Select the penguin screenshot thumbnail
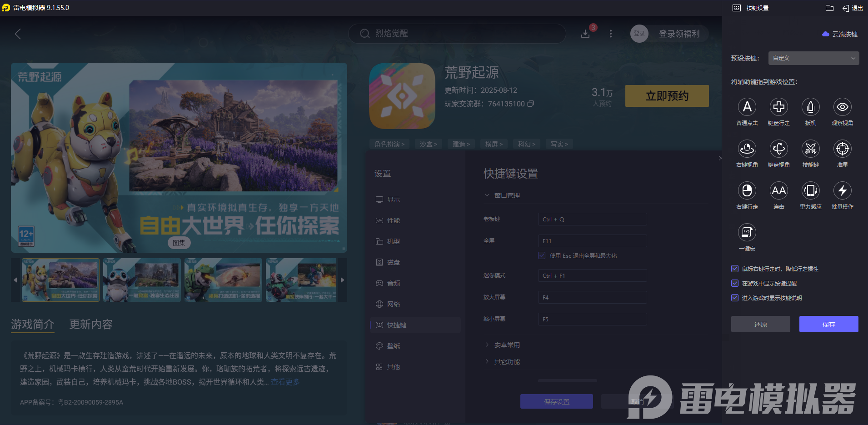 tap(141, 280)
